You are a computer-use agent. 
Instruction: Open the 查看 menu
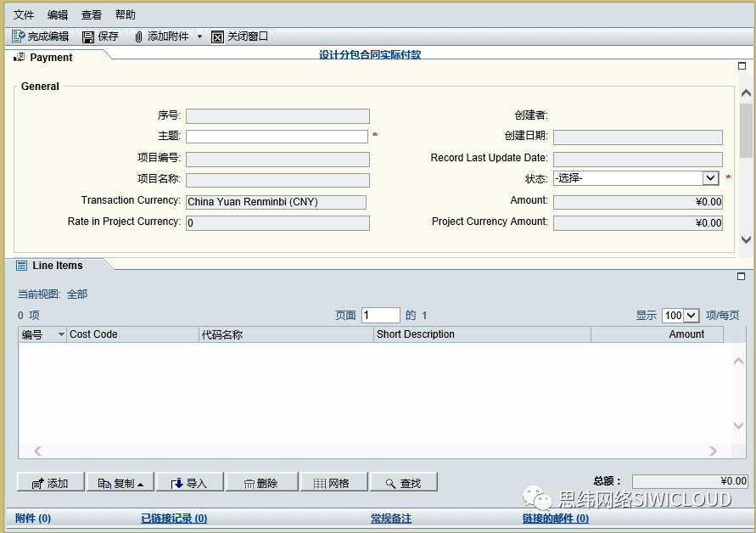pyautogui.click(x=91, y=15)
